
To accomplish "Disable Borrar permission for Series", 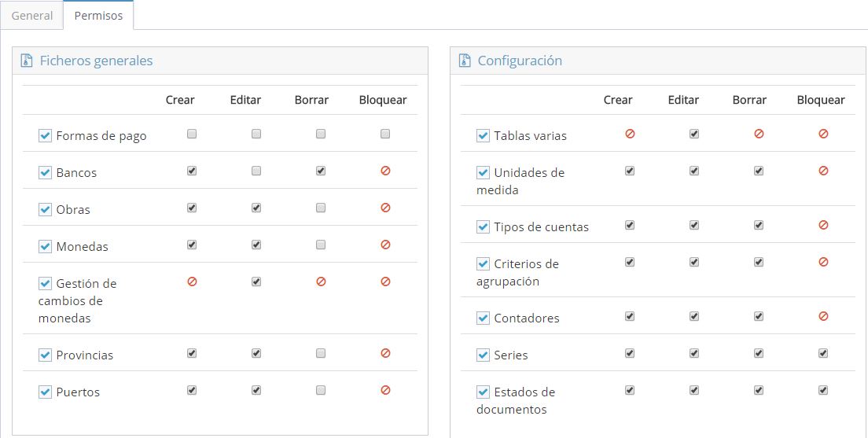I will pos(759,353).
